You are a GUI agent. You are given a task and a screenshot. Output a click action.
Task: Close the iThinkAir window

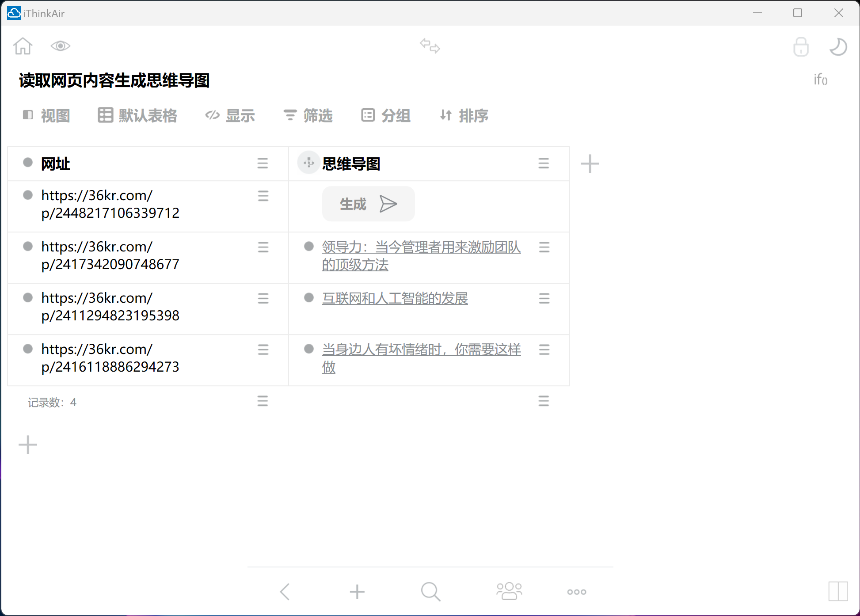pyautogui.click(x=839, y=13)
